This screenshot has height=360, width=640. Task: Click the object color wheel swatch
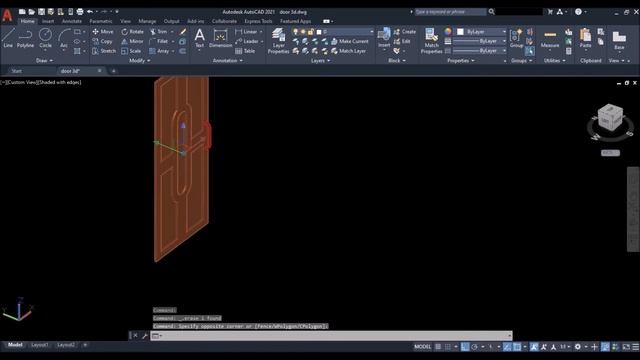(448, 31)
